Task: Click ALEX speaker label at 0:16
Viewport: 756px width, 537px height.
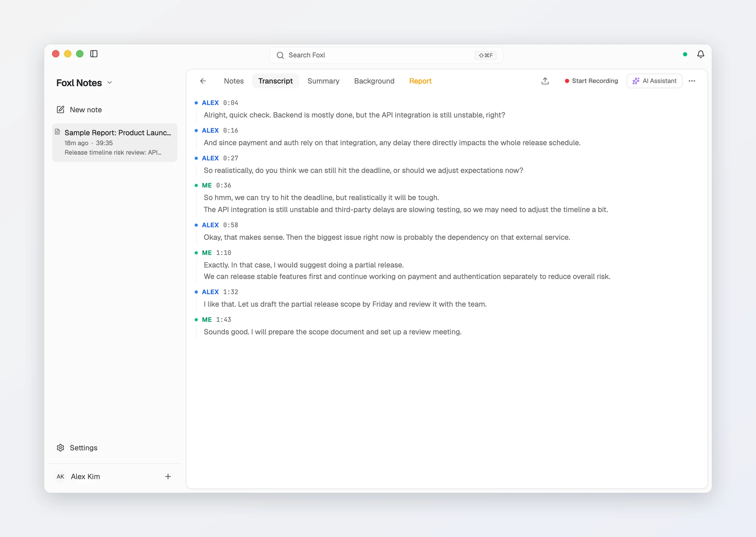Action: [x=210, y=130]
